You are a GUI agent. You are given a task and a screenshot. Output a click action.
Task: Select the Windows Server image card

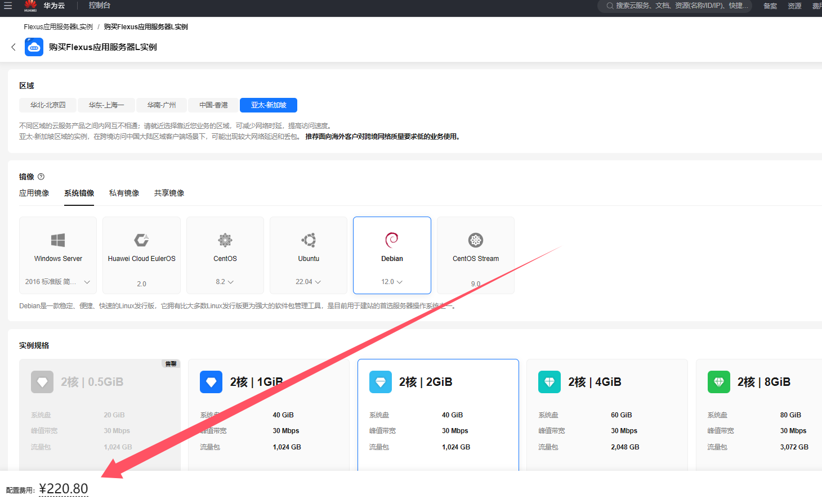[58, 255]
